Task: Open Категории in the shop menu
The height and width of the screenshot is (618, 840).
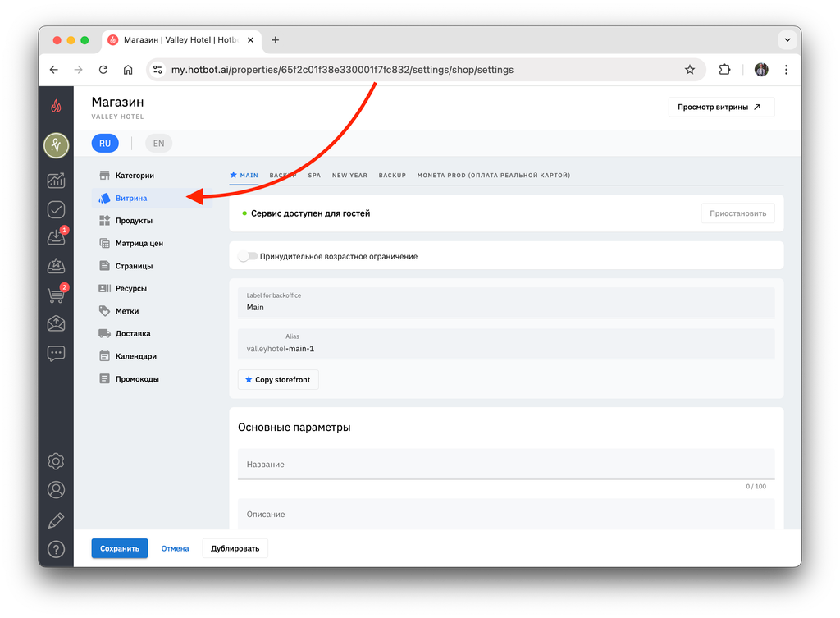Action: pos(152,176)
